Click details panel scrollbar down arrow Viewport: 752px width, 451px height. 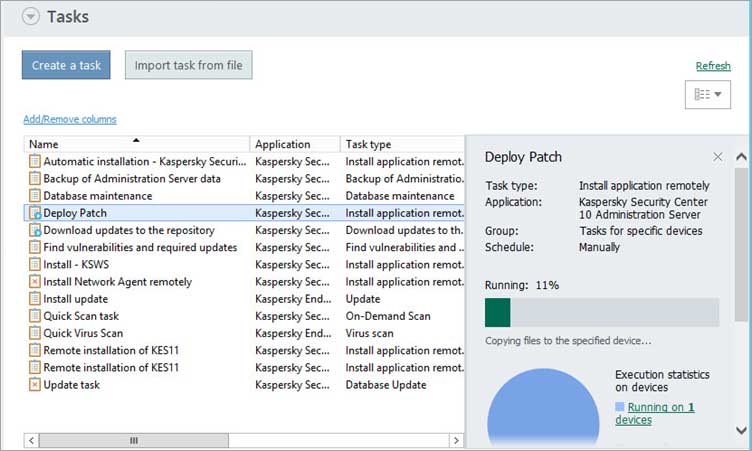point(741,430)
